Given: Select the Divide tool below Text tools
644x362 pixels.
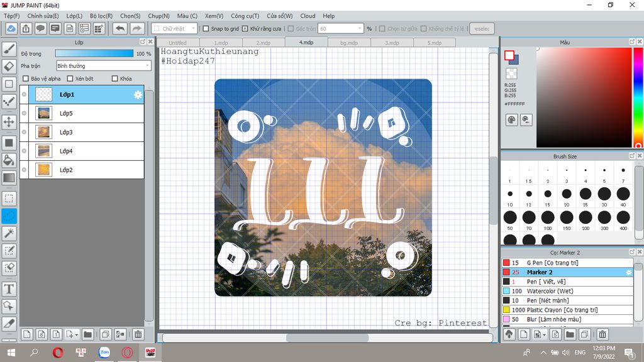Looking at the screenshot, I should (x=9, y=324).
